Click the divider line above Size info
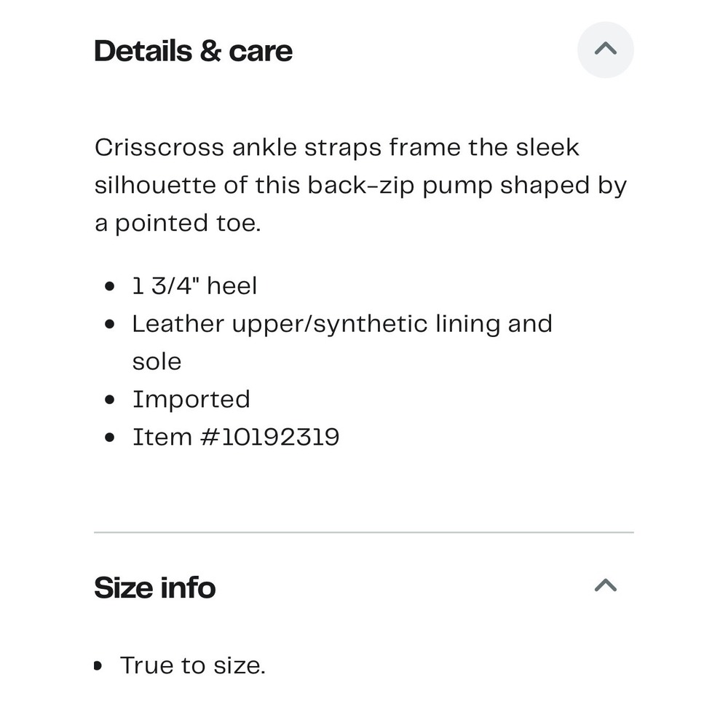This screenshot has height=728, width=728. click(364, 533)
